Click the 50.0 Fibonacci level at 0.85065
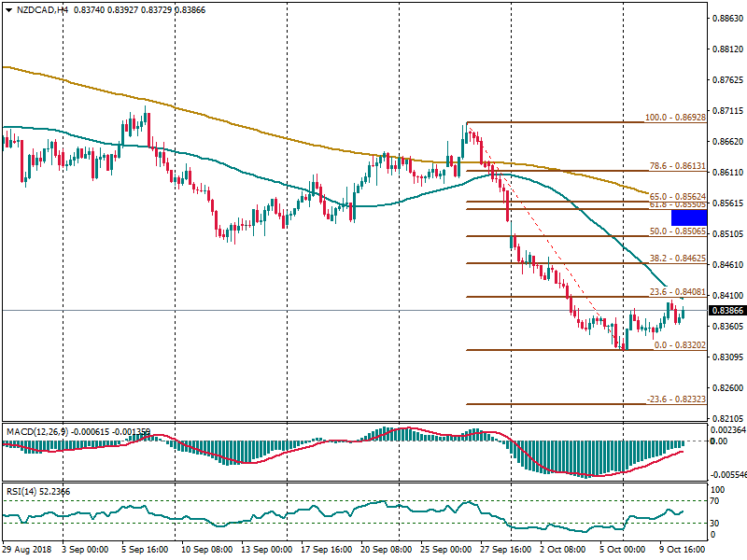This screenshot has width=747, height=560. click(670, 231)
